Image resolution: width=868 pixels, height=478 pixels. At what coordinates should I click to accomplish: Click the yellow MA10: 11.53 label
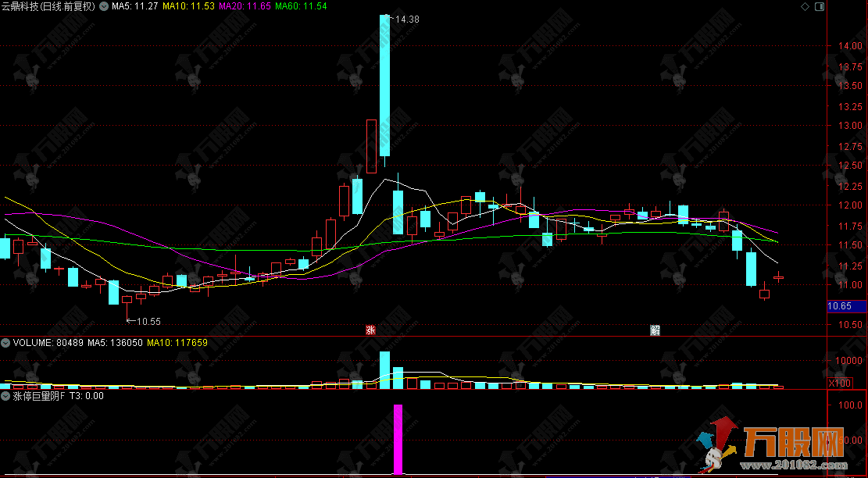[188, 6]
